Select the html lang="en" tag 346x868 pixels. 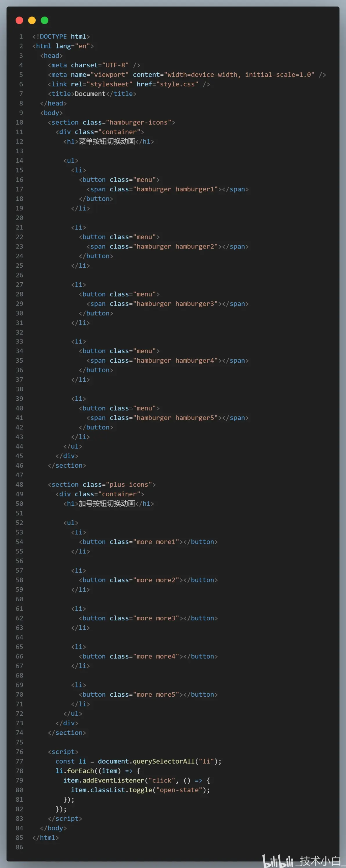63,46
